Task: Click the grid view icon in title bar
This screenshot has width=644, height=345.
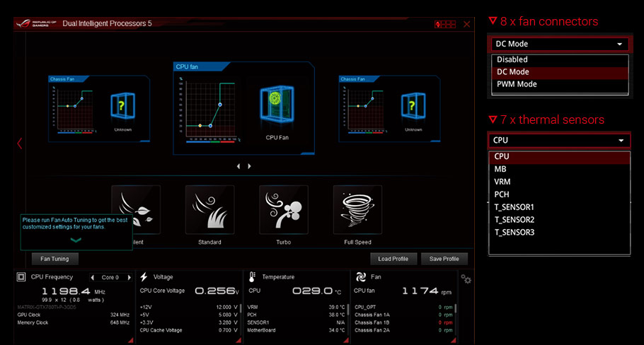Action: coord(446,24)
